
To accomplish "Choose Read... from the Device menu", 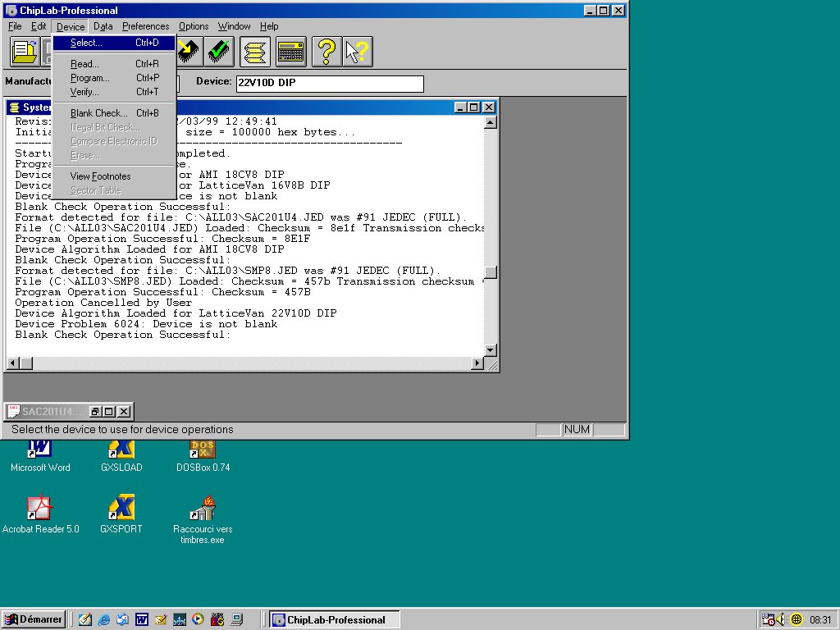I will 114,64.
